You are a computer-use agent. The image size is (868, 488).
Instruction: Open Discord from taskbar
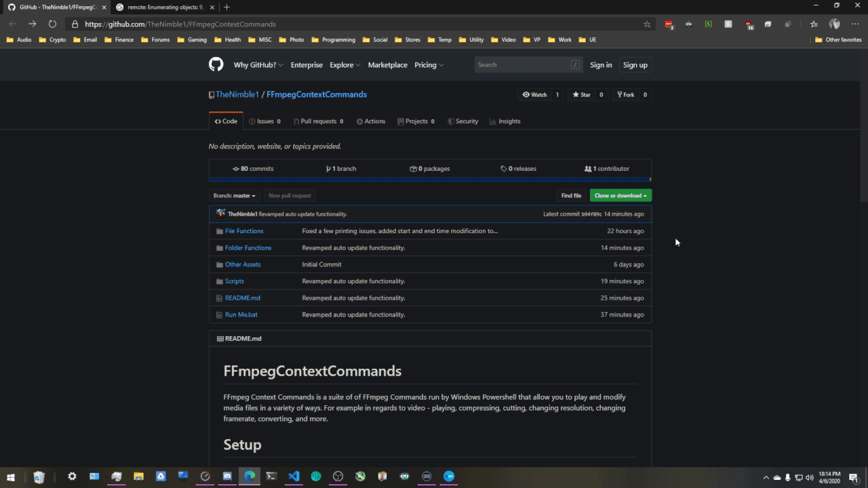pos(227,476)
